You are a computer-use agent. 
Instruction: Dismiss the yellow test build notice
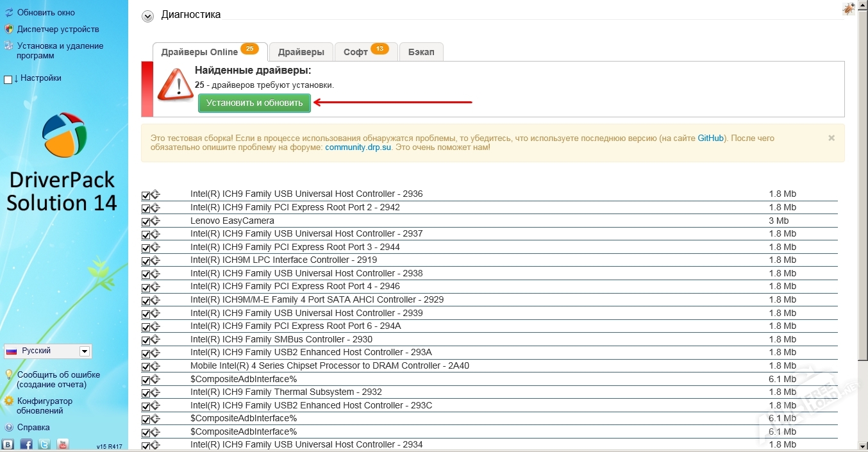(x=831, y=138)
